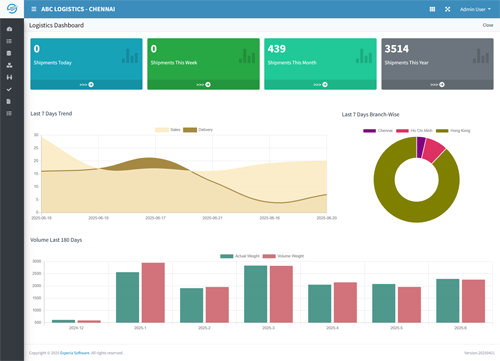Click the 2025-4 Actual Weight green bar

[320, 304]
